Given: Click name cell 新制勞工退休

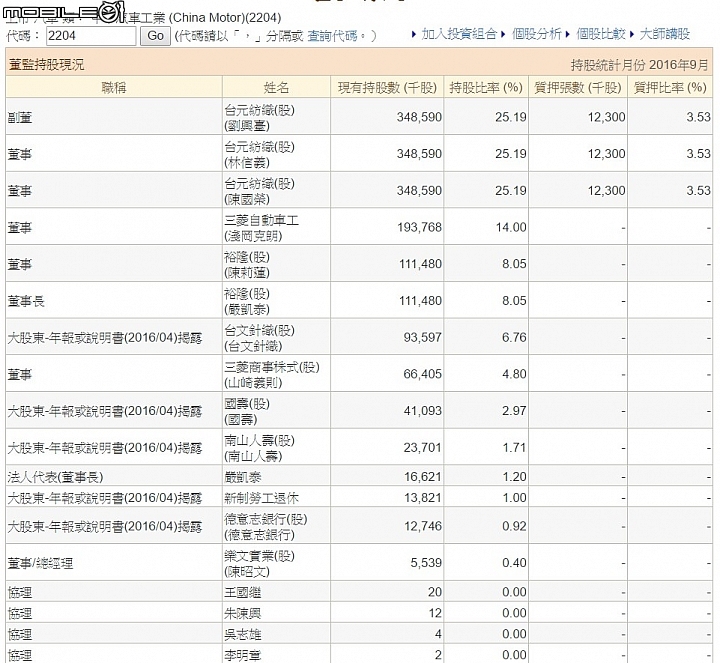Looking at the screenshot, I should [x=276, y=498].
